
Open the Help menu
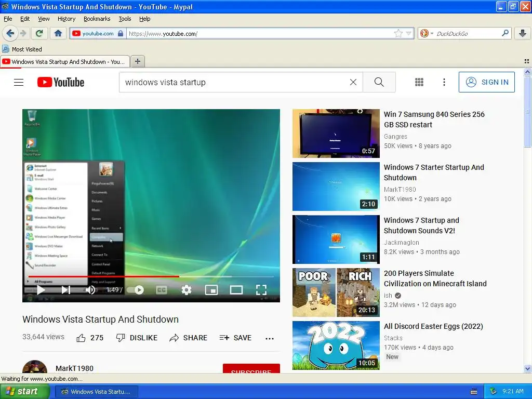[x=145, y=19]
